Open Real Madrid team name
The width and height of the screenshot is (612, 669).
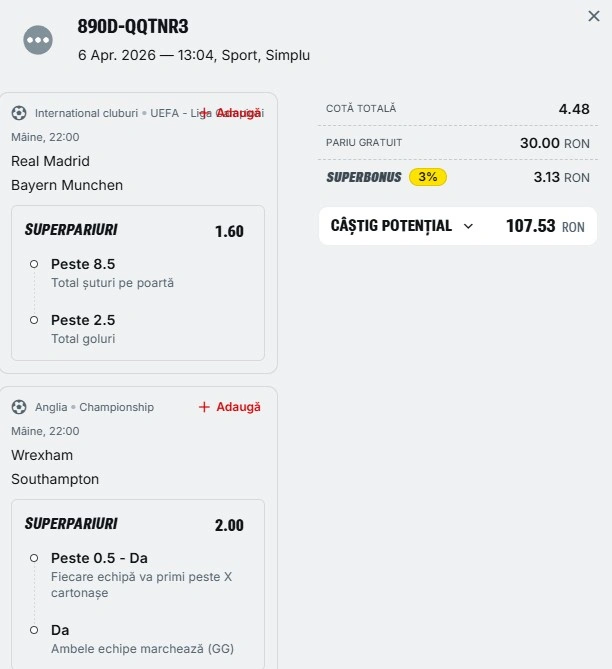tap(50, 161)
